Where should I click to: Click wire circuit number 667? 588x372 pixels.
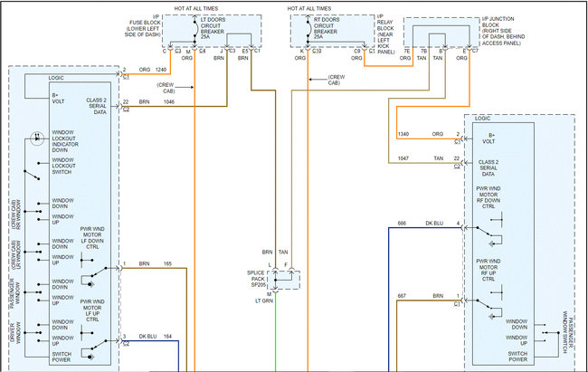coord(402,296)
